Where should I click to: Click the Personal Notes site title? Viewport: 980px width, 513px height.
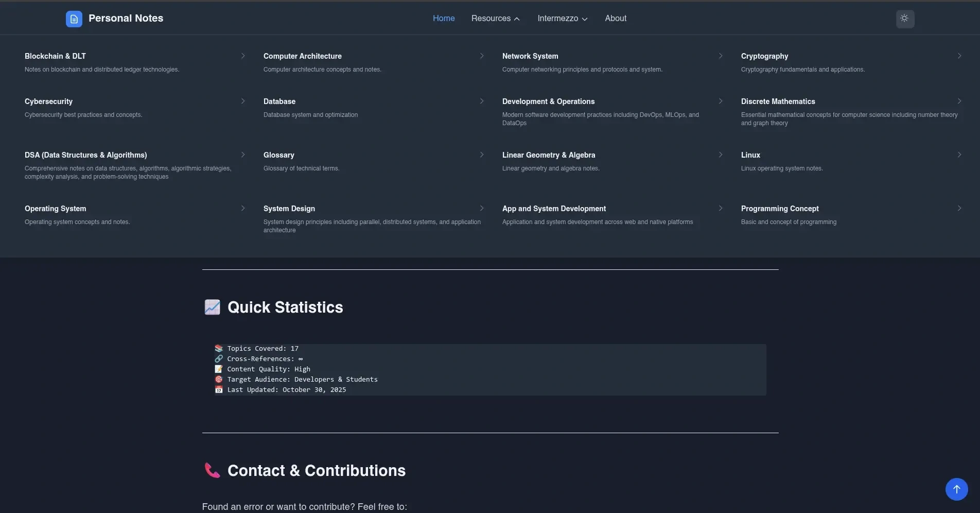click(126, 19)
